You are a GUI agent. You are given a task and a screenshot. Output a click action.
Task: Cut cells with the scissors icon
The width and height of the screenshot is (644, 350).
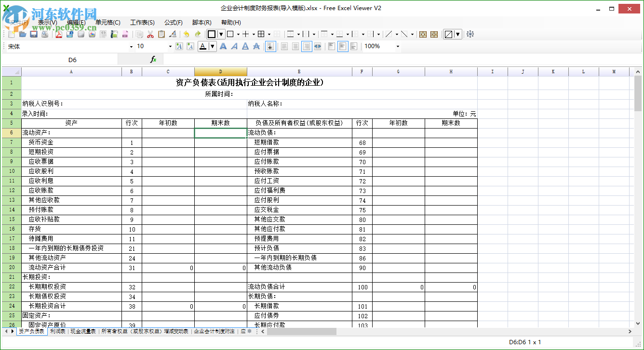point(150,34)
